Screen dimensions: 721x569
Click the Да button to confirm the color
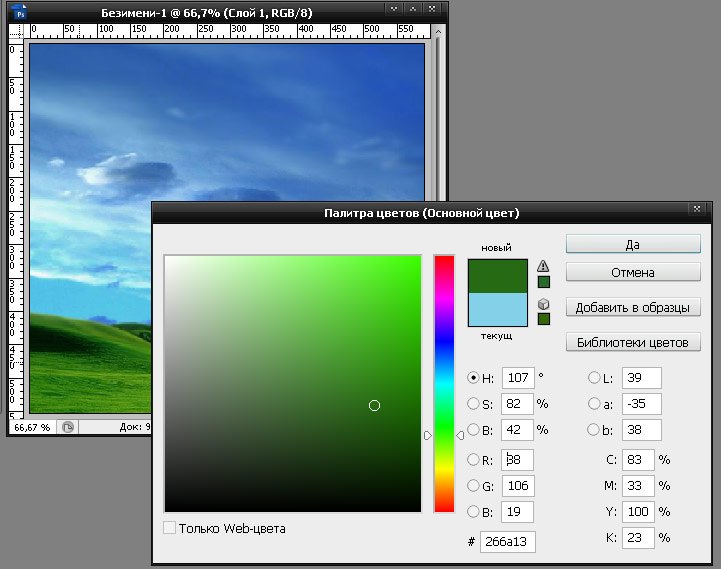coord(633,244)
